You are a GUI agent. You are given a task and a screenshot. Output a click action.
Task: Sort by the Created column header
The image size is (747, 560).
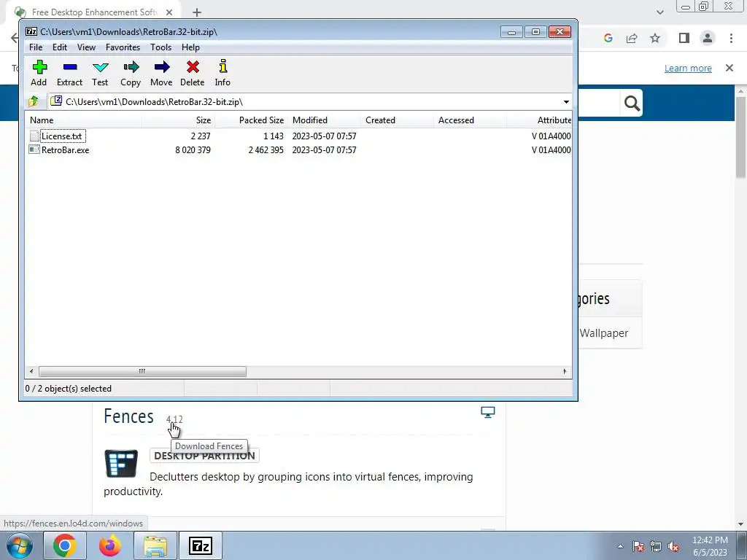coord(398,120)
